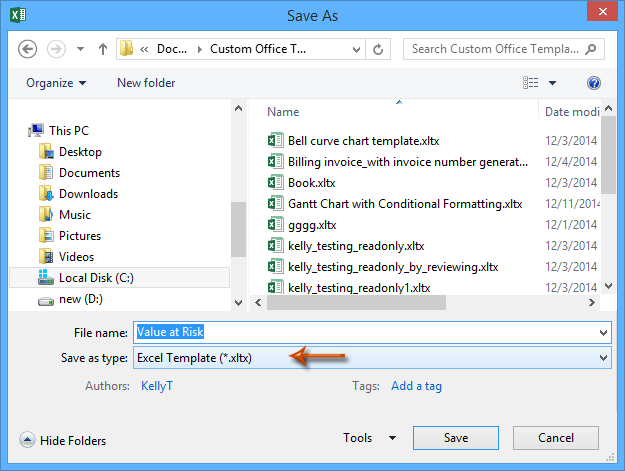This screenshot has height=471, width=625.
Task: Refresh the Custom Office Templates folder
Action: click(x=378, y=49)
